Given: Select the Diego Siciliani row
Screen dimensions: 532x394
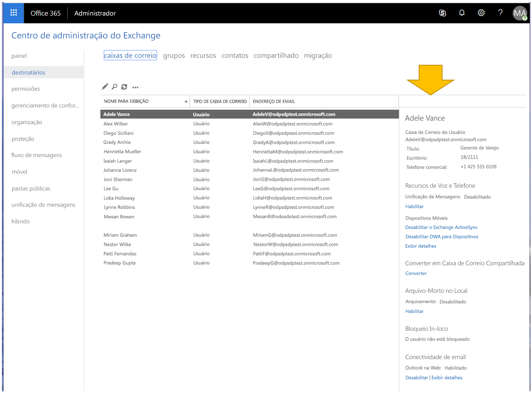Looking at the screenshot, I should coord(250,133).
